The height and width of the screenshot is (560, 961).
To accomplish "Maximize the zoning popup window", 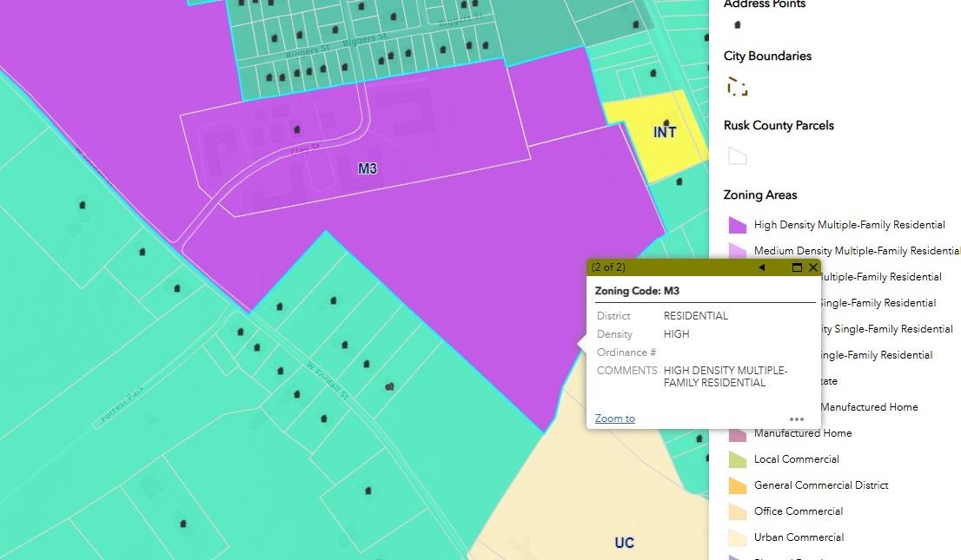I will click(x=797, y=267).
